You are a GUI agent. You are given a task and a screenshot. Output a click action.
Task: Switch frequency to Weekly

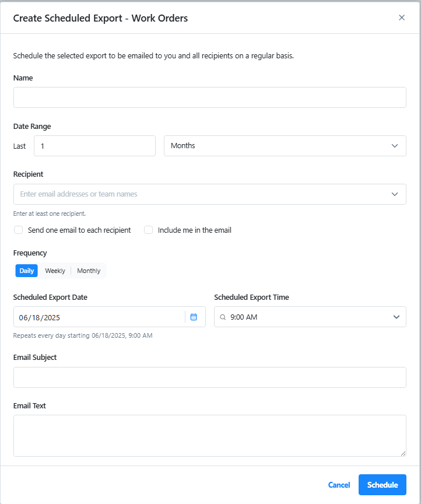point(55,271)
